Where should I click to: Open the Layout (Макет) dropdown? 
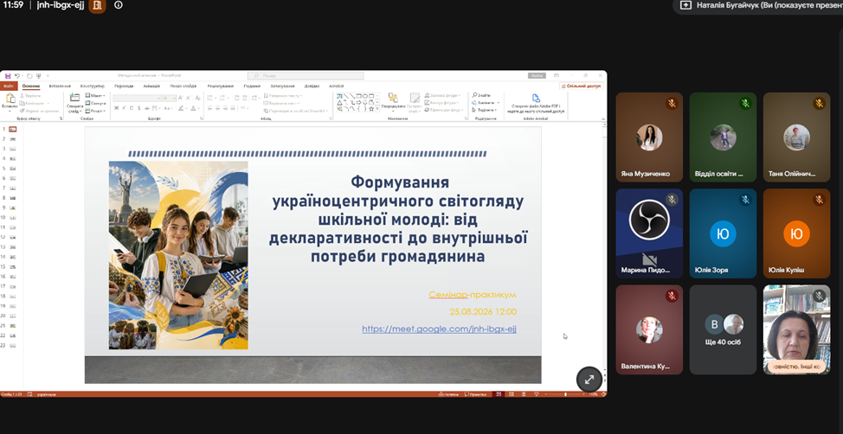tap(95, 95)
